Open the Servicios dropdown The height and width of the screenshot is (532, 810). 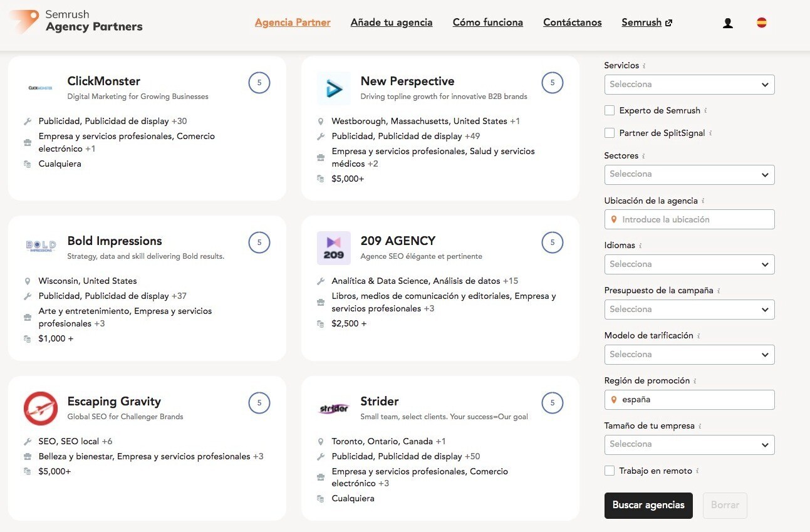click(689, 85)
